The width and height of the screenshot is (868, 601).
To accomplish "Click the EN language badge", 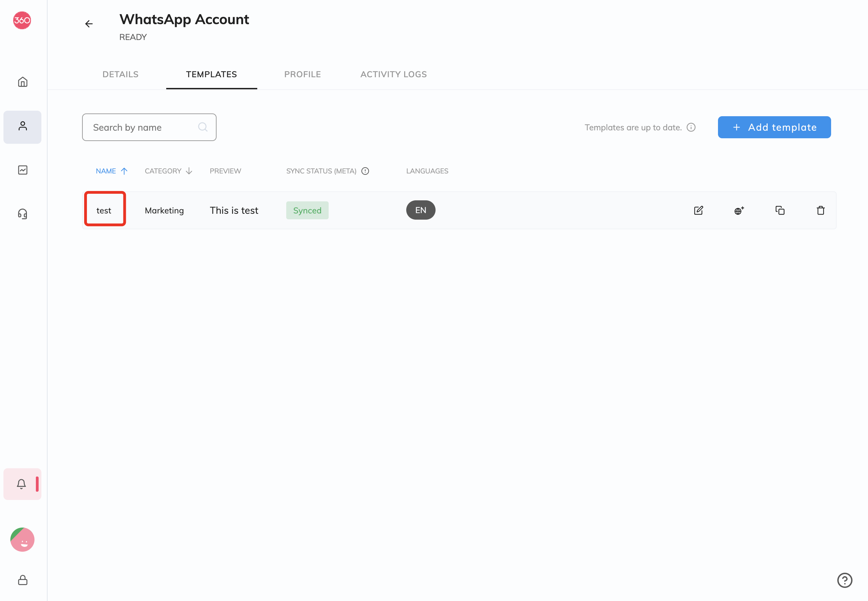I will click(x=421, y=210).
